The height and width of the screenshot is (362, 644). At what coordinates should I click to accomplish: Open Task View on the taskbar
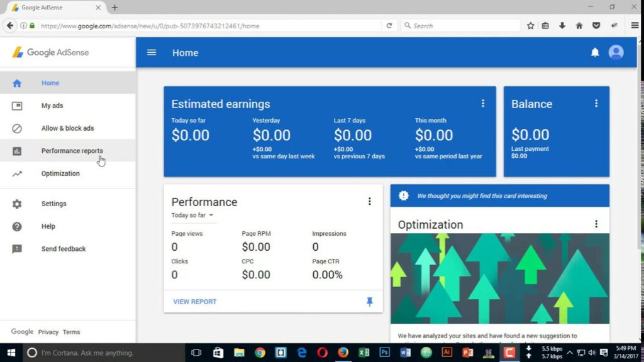(196, 353)
